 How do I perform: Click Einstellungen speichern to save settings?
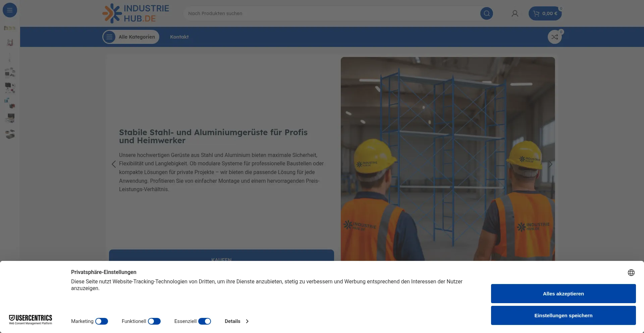tap(563, 315)
